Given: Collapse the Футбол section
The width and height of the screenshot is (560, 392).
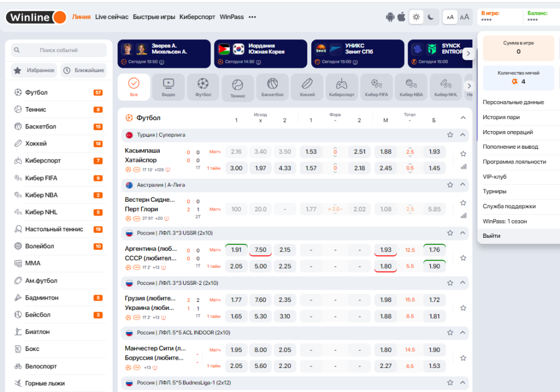Looking at the screenshot, I should [x=463, y=118].
